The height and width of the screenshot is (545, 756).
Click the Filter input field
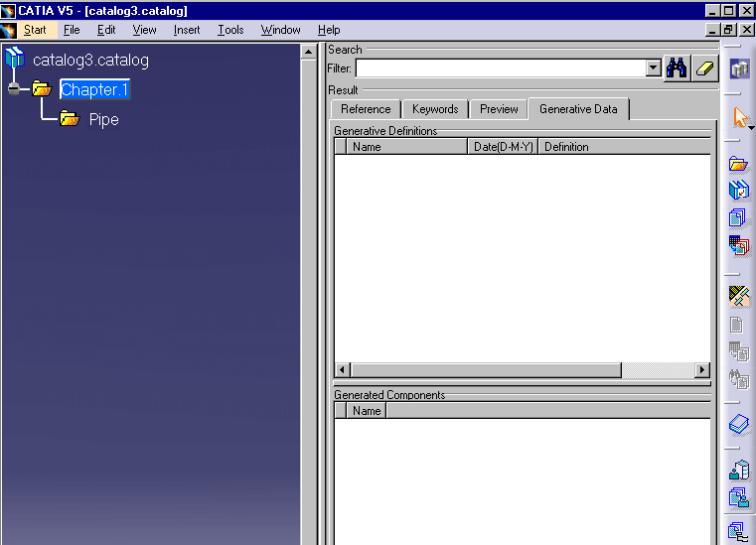coord(501,68)
